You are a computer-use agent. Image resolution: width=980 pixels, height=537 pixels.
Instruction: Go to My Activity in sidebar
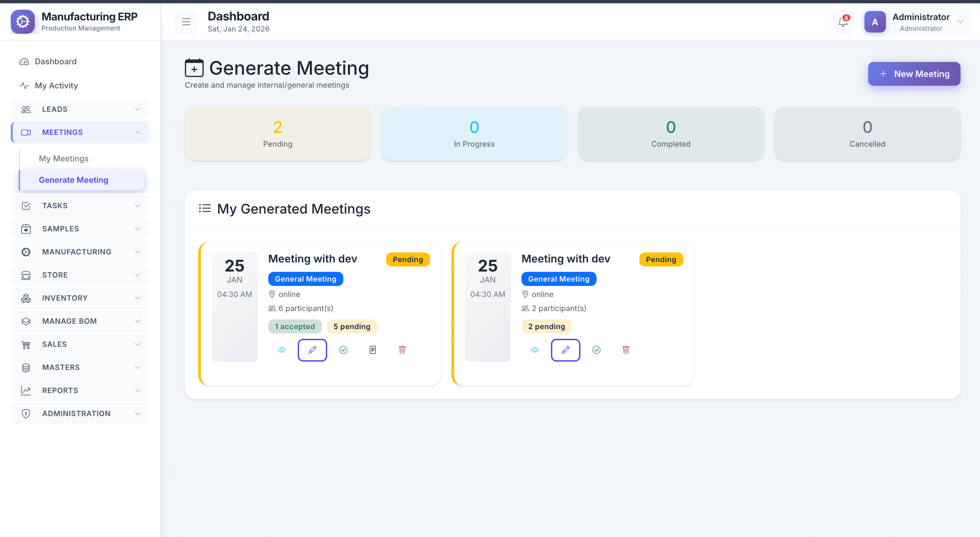click(56, 86)
